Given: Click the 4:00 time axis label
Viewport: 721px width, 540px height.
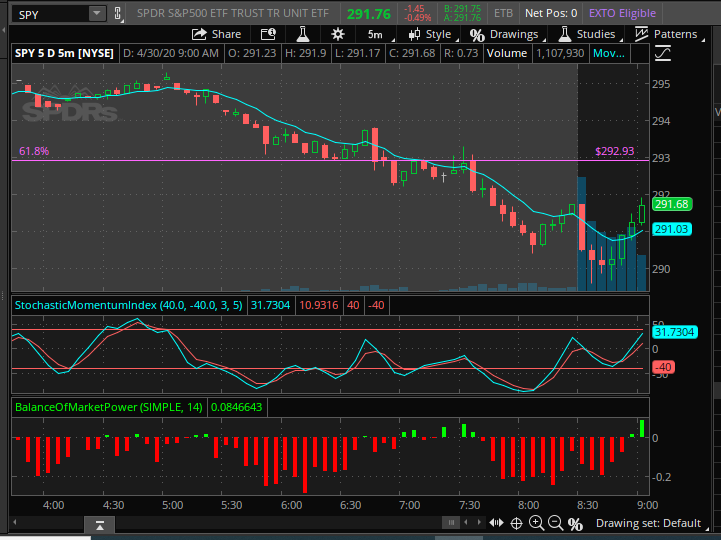Looking at the screenshot, I should [x=53, y=505].
